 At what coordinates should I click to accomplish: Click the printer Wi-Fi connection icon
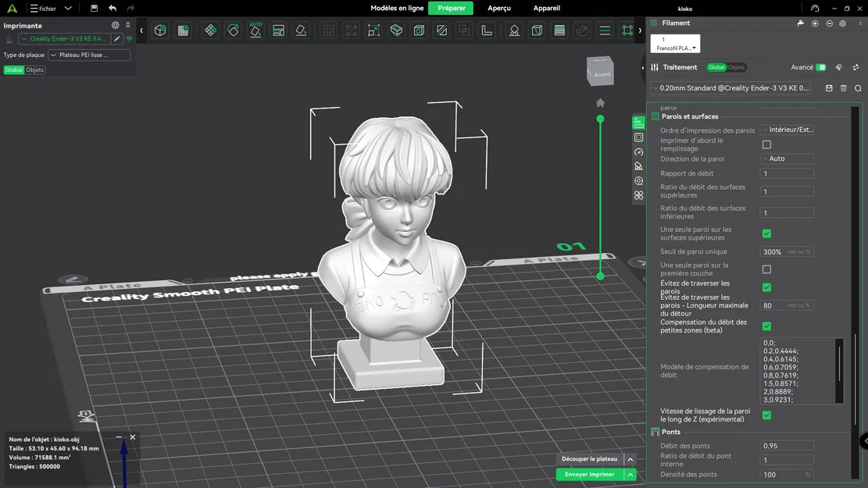(129, 39)
